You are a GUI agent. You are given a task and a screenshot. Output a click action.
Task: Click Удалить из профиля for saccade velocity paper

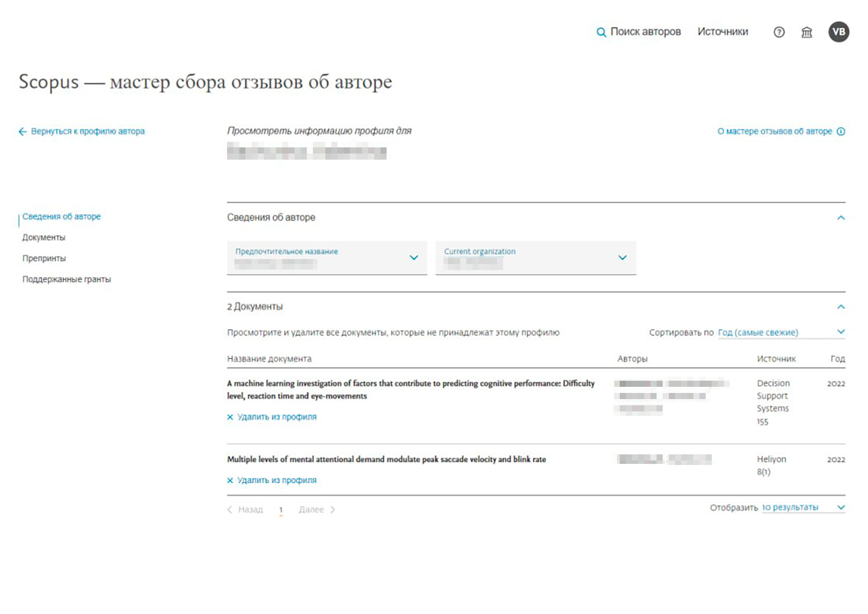[x=277, y=480]
